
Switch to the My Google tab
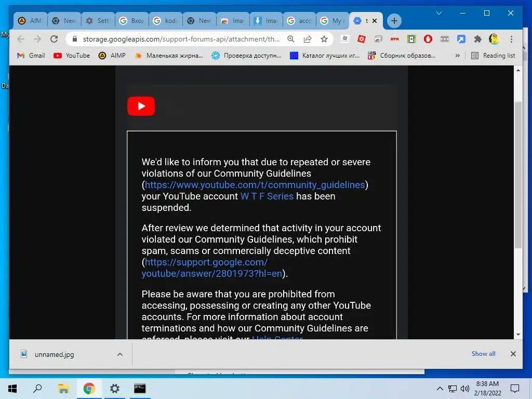[333, 21]
